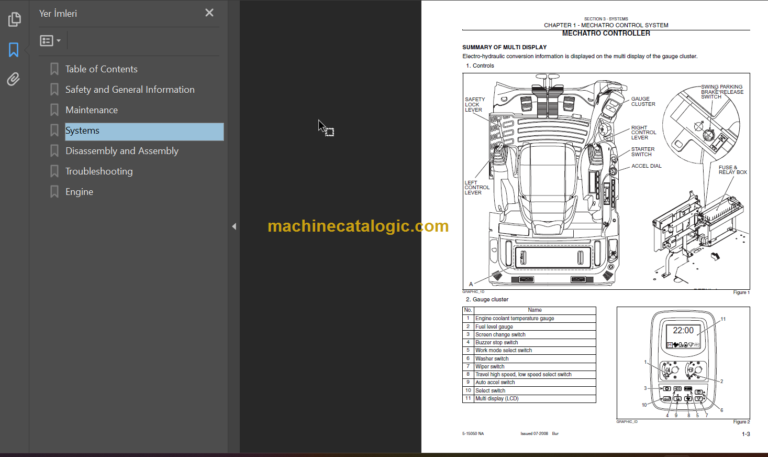Go to the Maintenance bookmark
768x457 pixels.
coord(92,110)
